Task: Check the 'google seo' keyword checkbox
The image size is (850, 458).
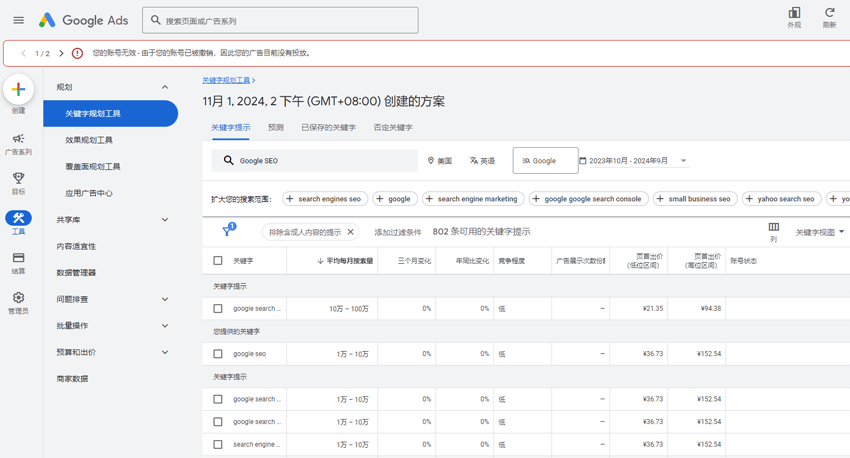Action: 218,354
